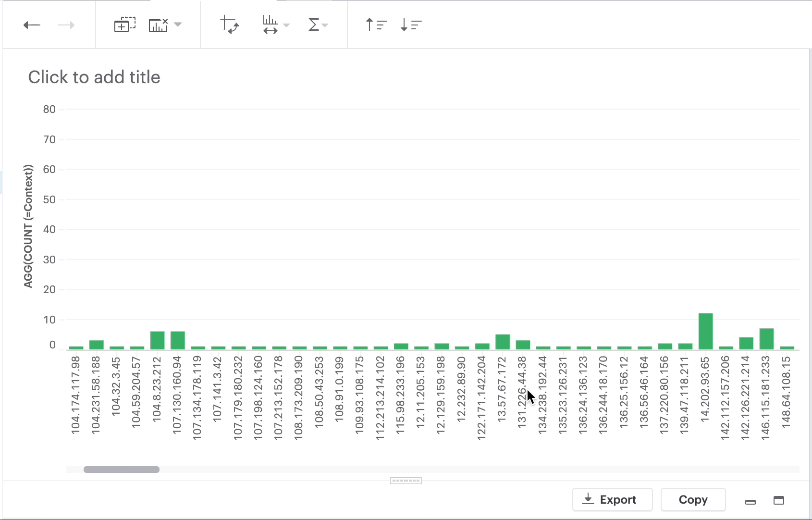812x520 pixels.
Task: Select the bar width adjustment tool
Action: (x=271, y=25)
